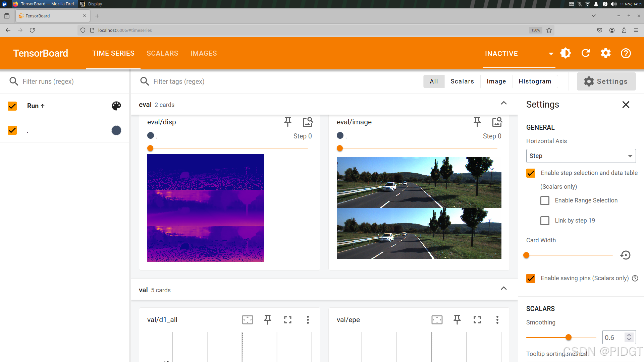644x362 pixels.
Task: Check Link by step 19
Action: click(545, 221)
